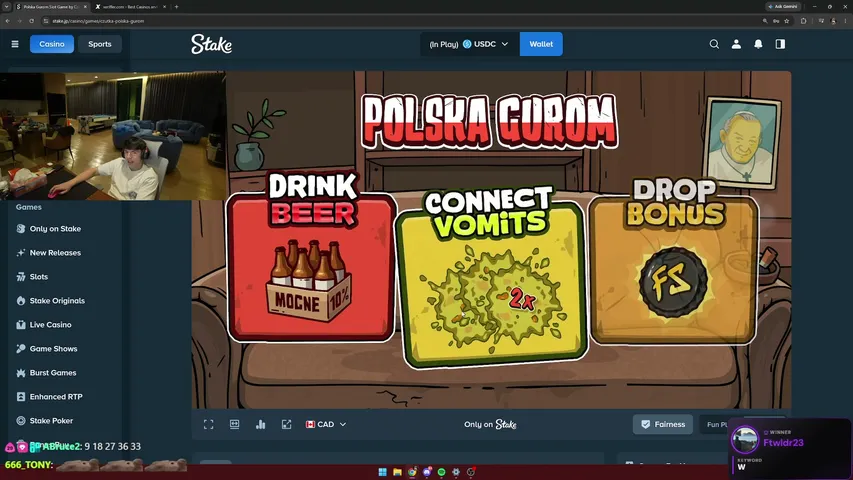Toggle theatre mode icon

(x=234, y=424)
